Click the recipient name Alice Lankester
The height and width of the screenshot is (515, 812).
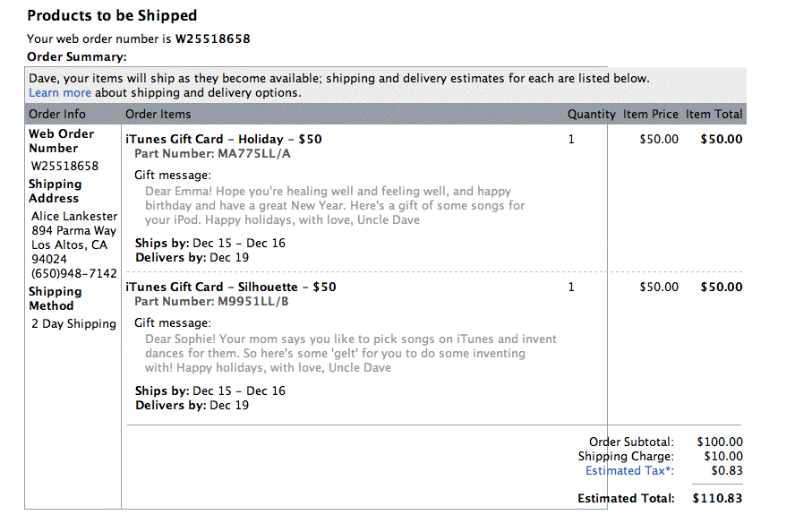coord(74,217)
